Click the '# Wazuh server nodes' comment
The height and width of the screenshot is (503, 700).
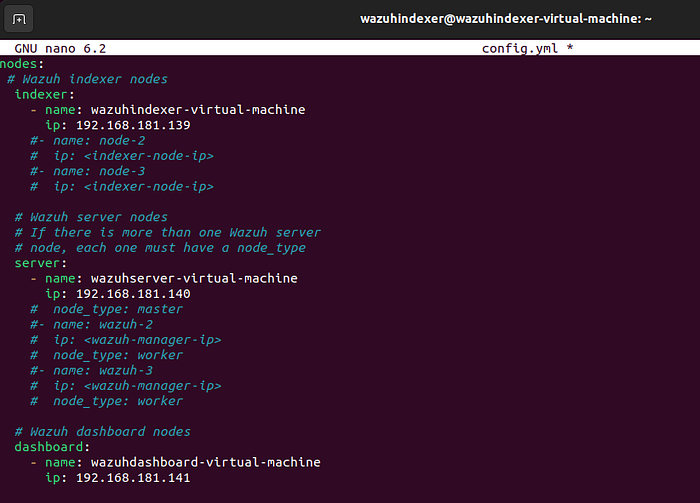tap(91, 217)
